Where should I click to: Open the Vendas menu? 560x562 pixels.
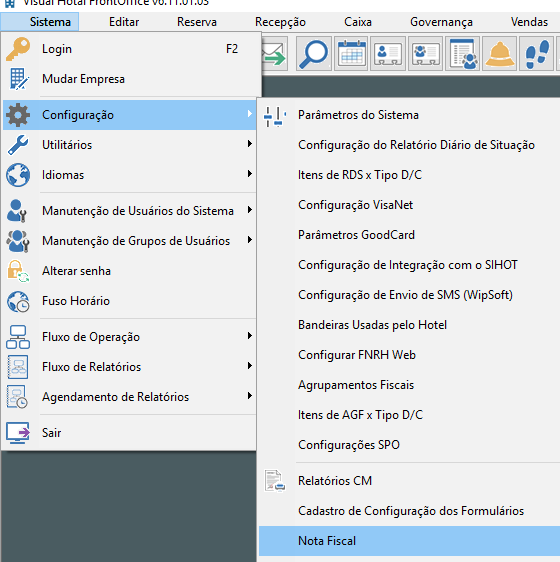pyautogui.click(x=529, y=22)
